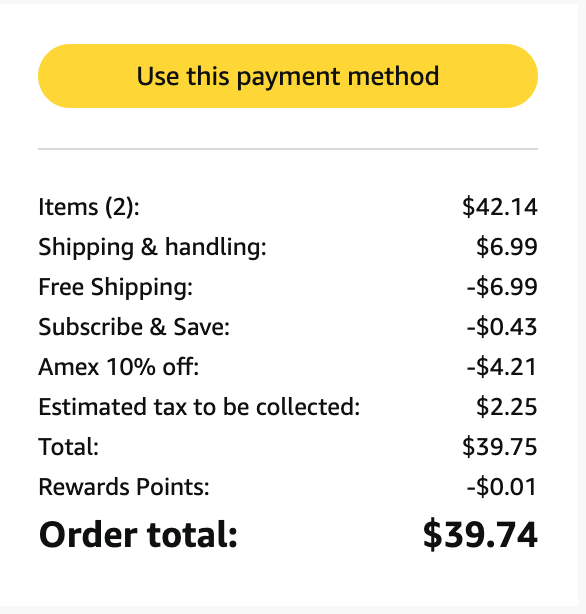Select the Rewards Points label
Viewport: 586px width, 614px height.
click(124, 487)
